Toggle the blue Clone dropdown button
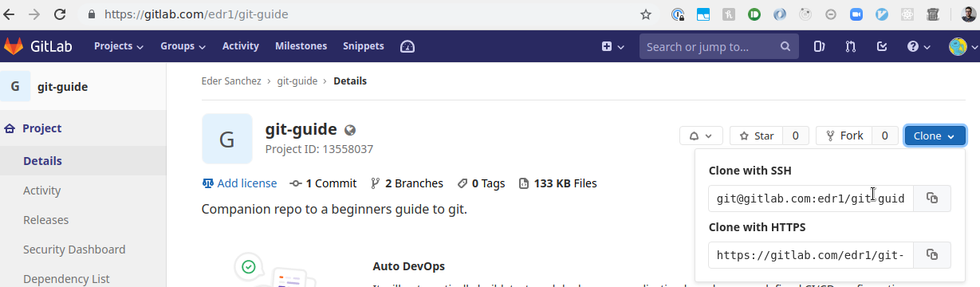This screenshot has width=980, height=287. tap(935, 136)
